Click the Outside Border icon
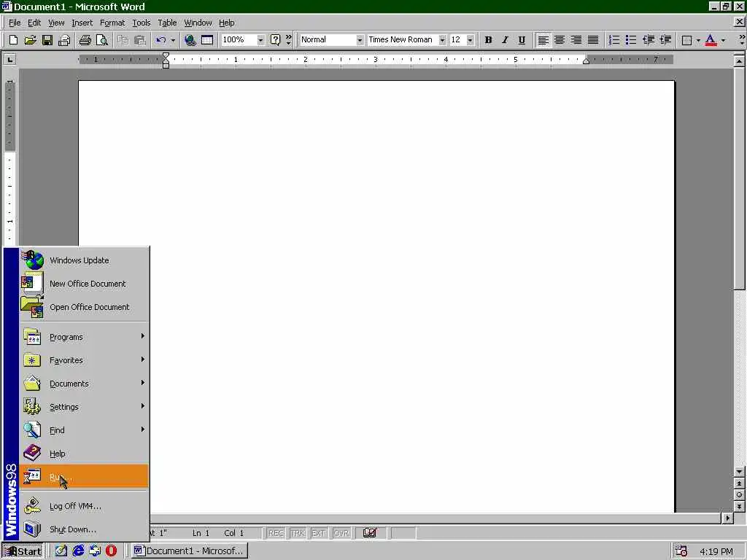Screen dimensions: 747x560 pos(686,40)
